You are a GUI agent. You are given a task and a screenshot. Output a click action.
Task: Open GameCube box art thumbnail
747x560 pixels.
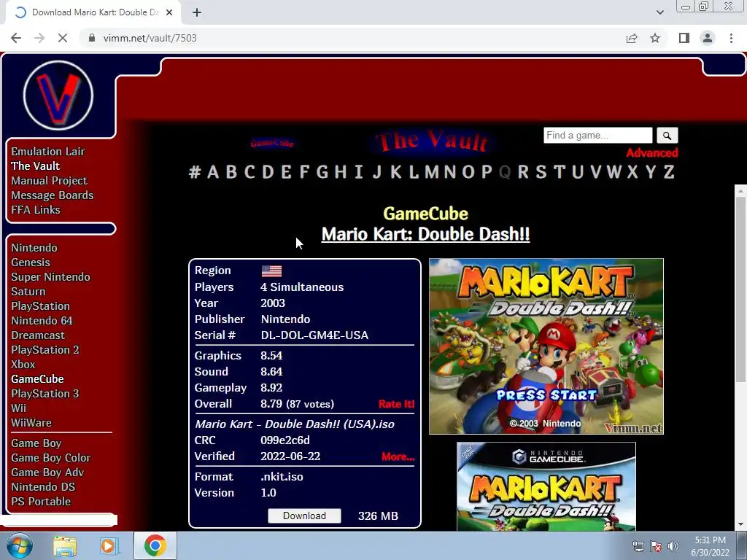click(x=546, y=486)
